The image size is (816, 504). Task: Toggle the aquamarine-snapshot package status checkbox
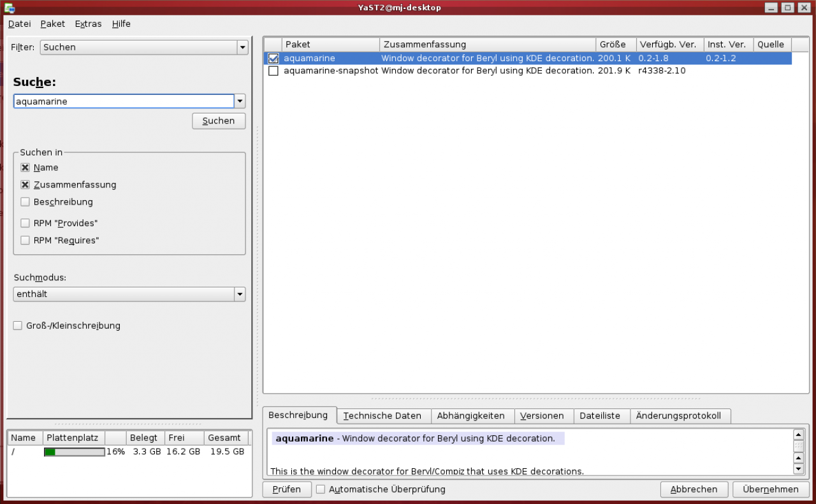[273, 71]
